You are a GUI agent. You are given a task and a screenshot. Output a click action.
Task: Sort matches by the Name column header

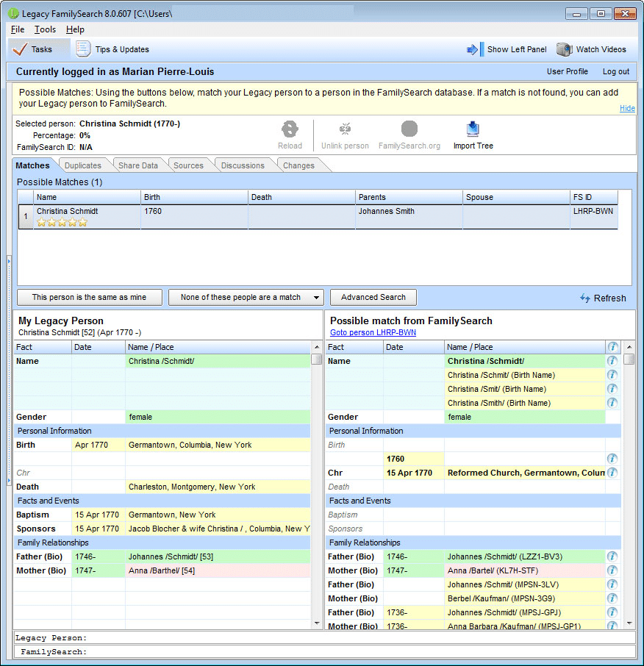[87, 197]
